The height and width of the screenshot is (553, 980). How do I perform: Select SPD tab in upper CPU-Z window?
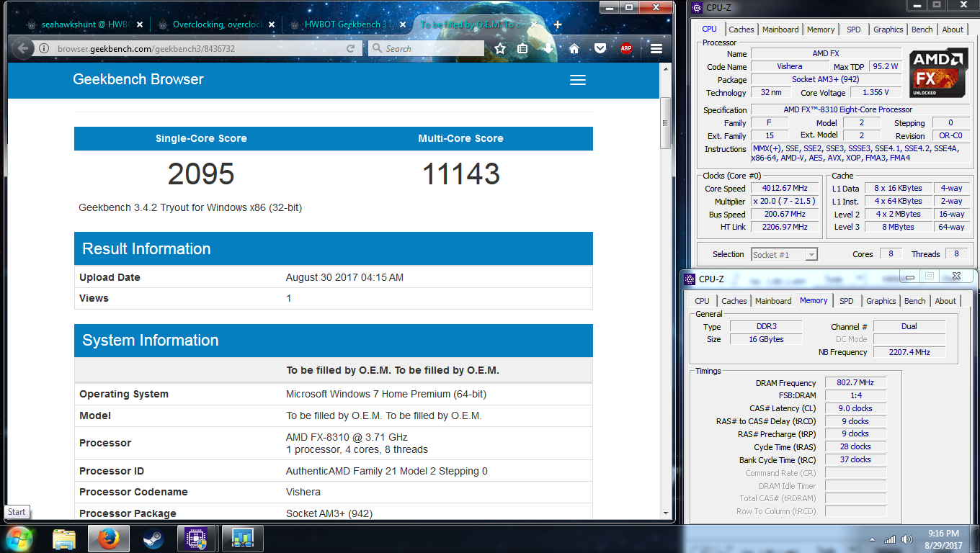tap(853, 30)
